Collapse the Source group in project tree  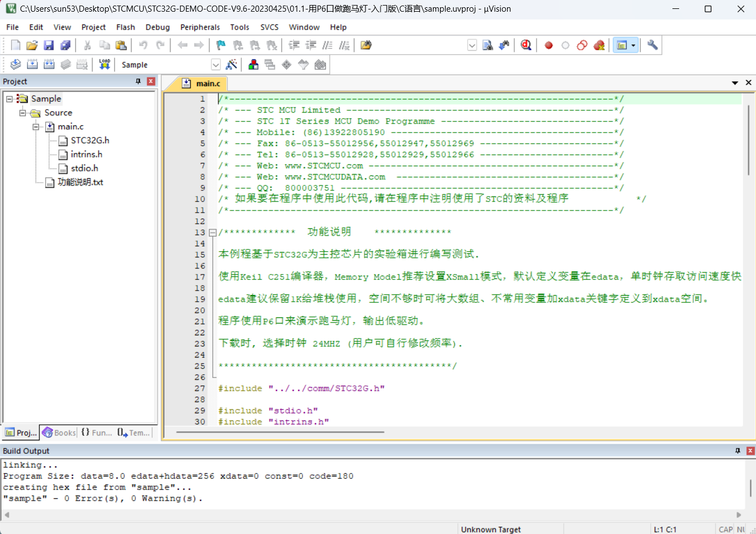click(23, 112)
